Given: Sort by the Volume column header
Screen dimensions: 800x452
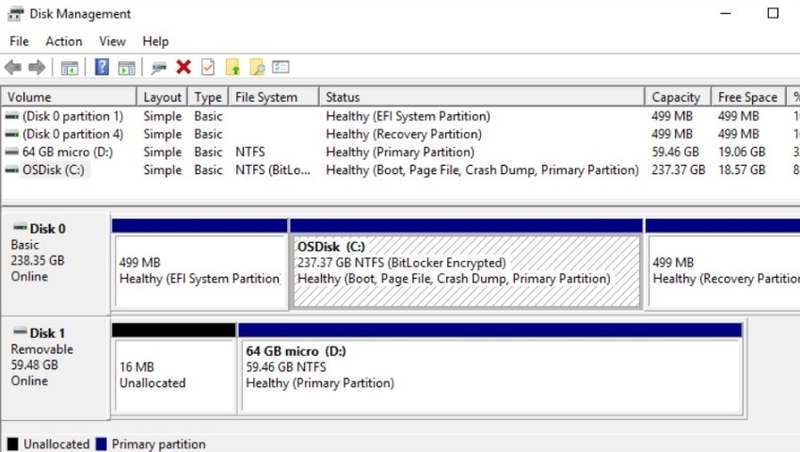Looking at the screenshot, I should (69, 97).
